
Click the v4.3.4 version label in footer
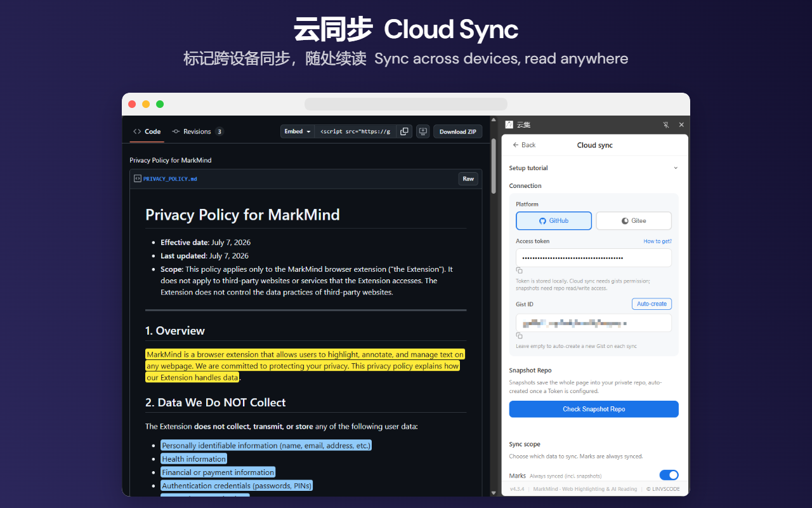[x=516, y=489]
